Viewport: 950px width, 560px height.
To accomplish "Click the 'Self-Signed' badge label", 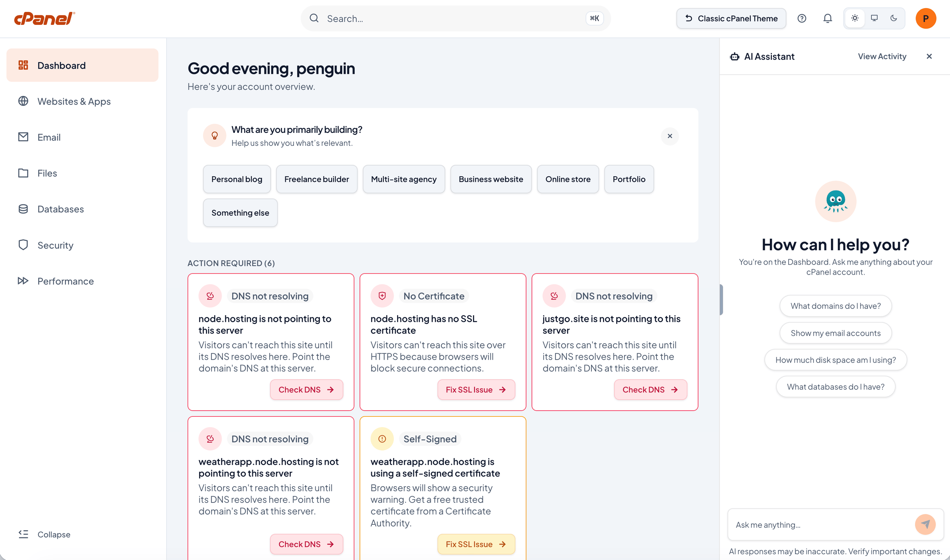I will pos(430,439).
